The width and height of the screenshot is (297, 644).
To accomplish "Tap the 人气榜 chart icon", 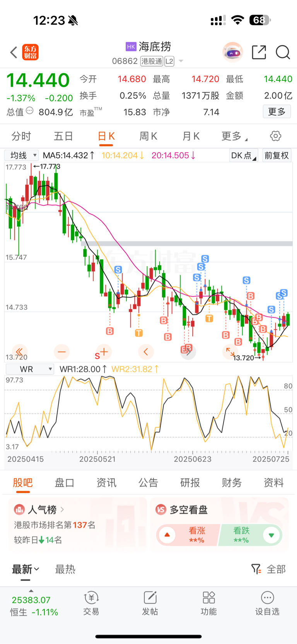I will [x=19, y=509].
